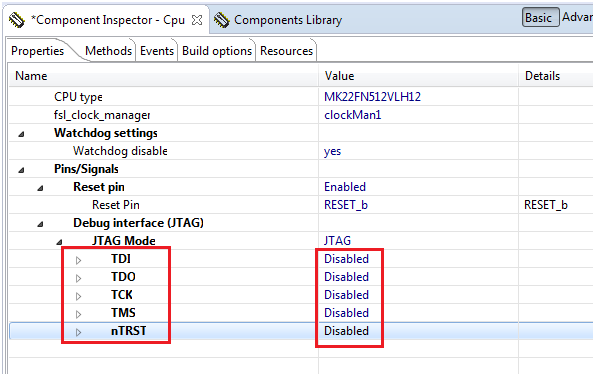Expand the TDI property
Image resolution: width=605 pixels, height=378 pixels.
click(x=78, y=260)
